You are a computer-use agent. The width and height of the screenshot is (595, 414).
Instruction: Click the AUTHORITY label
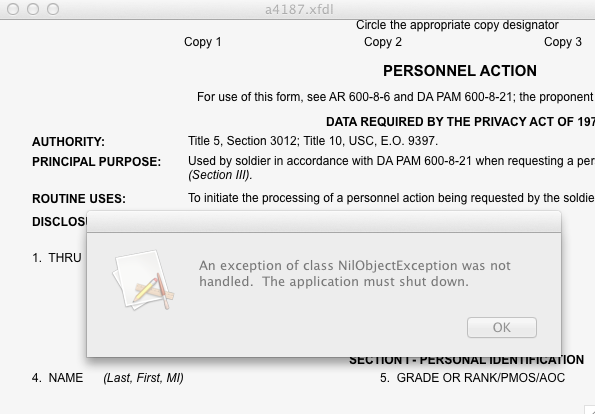click(x=68, y=142)
